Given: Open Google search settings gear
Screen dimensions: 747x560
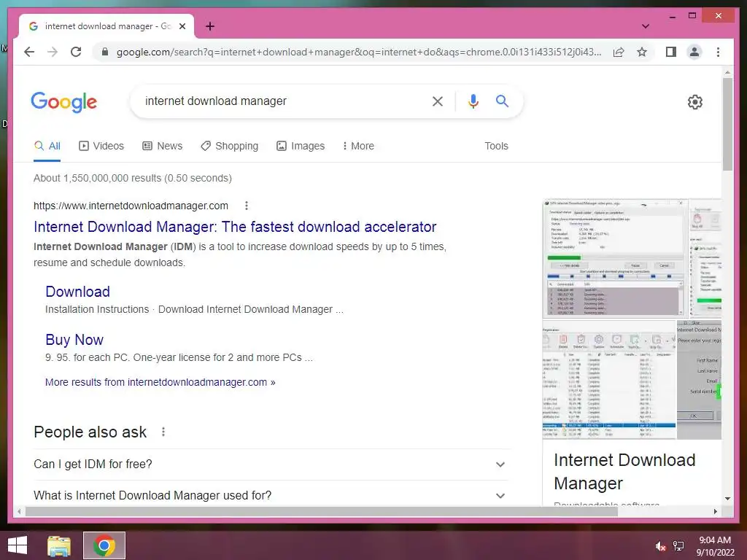Looking at the screenshot, I should 695,101.
